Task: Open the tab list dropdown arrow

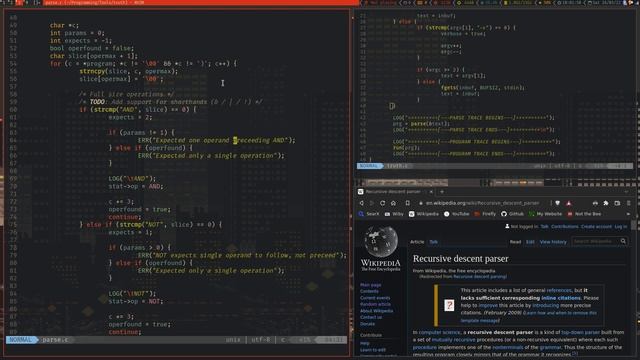Action: tap(627, 191)
